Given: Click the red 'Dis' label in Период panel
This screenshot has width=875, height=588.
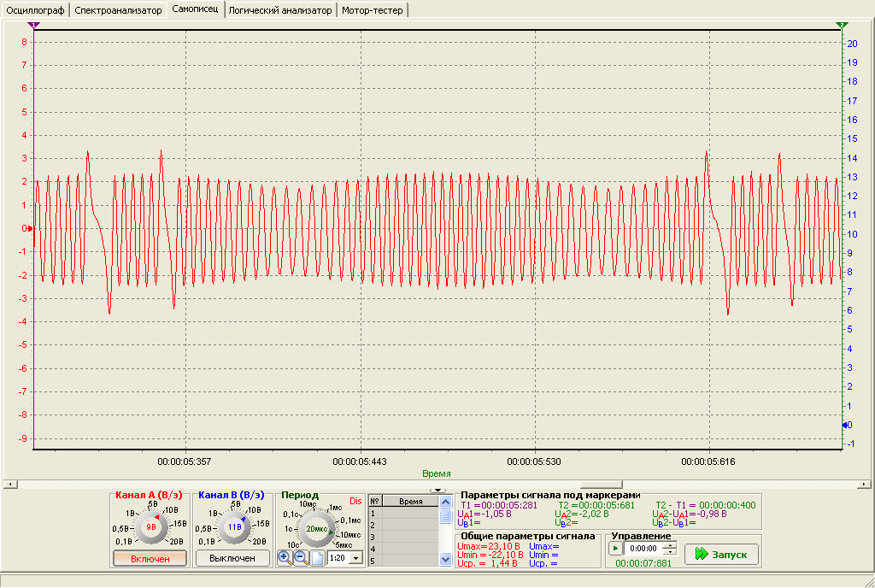Looking at the screenshot, I should (x=355, y=501).
